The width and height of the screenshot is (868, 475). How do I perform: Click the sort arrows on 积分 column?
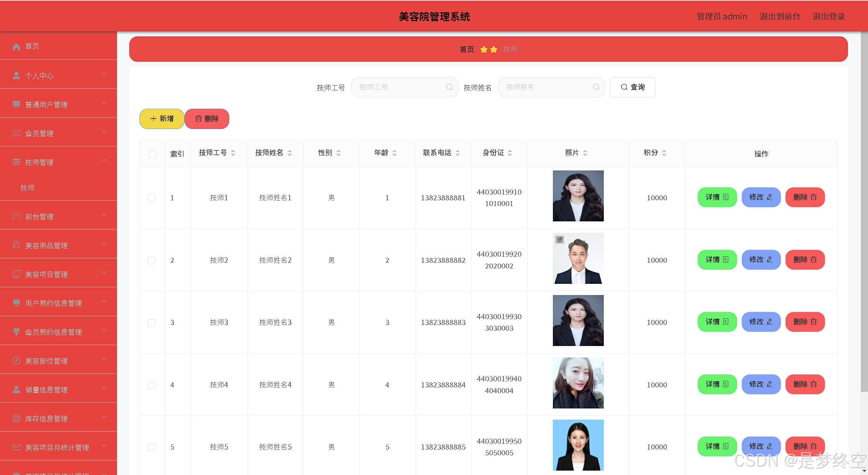coord(664,153)
